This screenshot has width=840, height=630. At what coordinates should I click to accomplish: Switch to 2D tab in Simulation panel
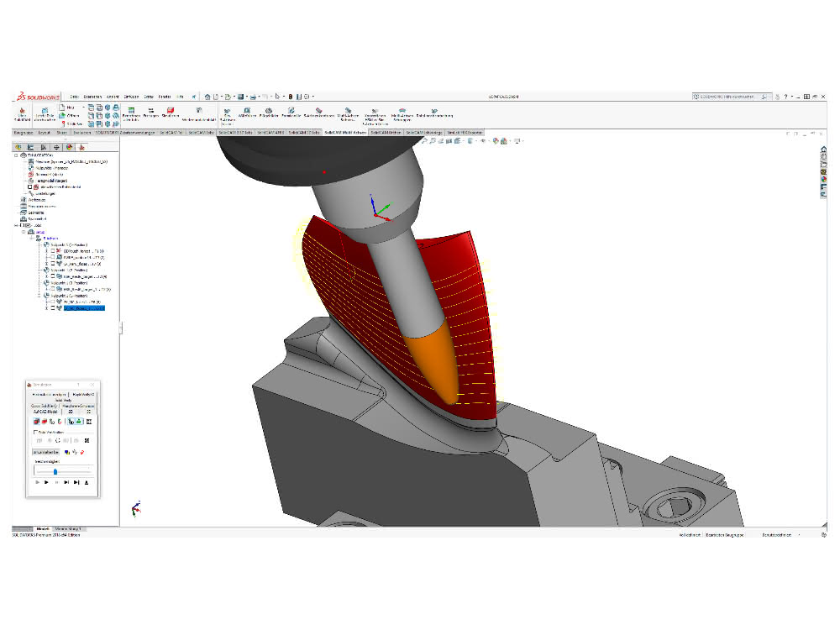[x=71, y=412]
